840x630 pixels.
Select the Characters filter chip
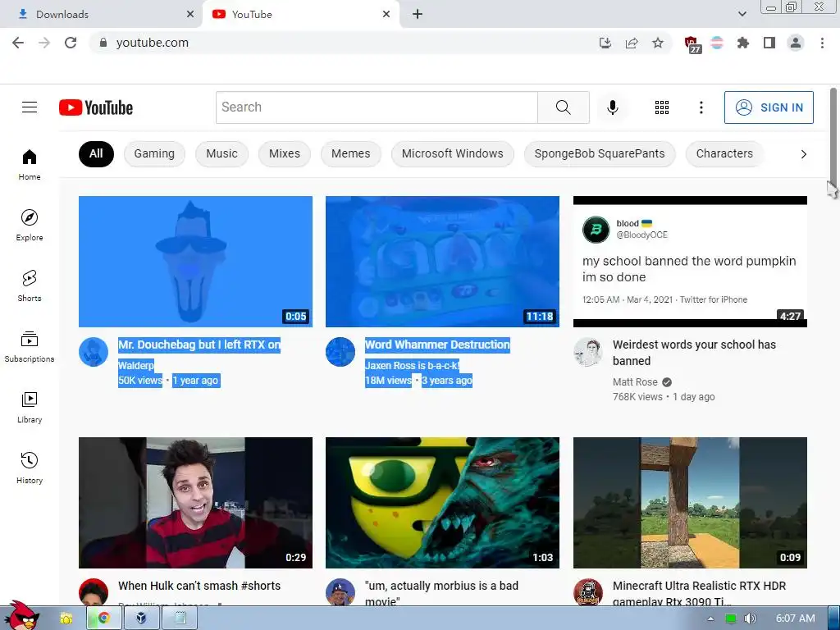click(x=724, y=153)
